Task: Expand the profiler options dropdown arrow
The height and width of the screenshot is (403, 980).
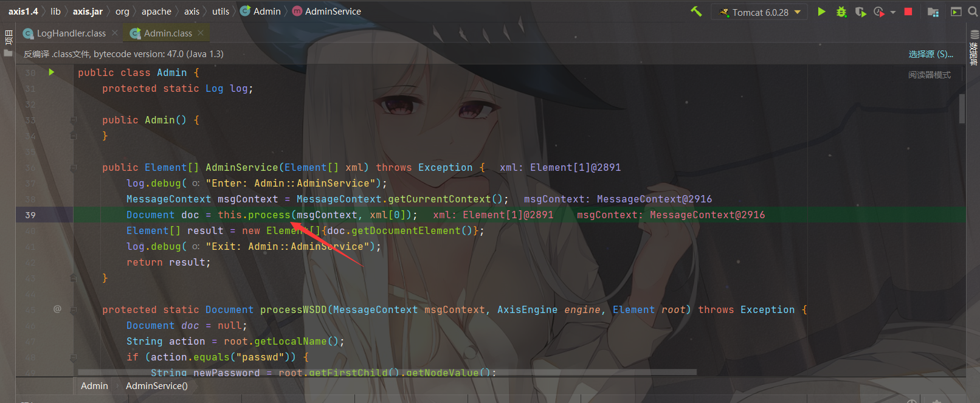Action: 893,12
